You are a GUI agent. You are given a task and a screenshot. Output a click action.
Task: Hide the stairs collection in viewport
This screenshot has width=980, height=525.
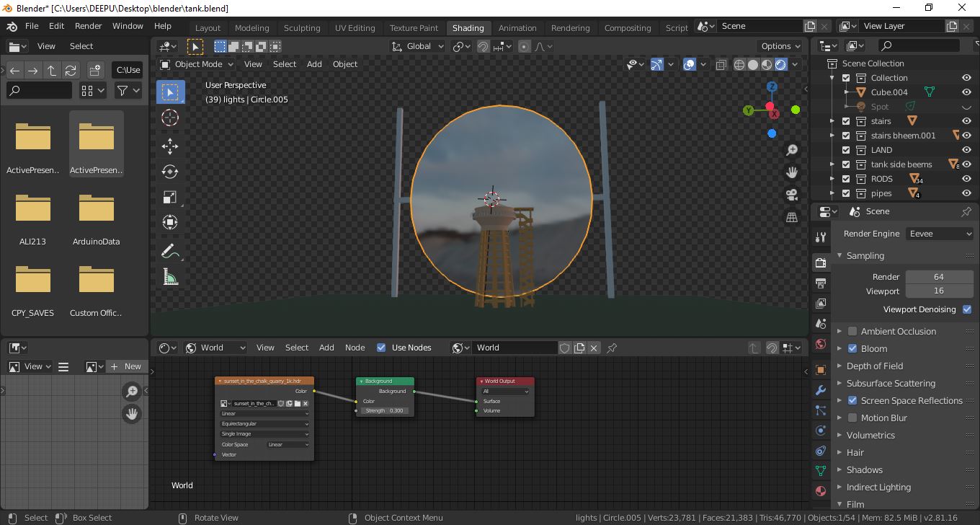tap(967, 121)
